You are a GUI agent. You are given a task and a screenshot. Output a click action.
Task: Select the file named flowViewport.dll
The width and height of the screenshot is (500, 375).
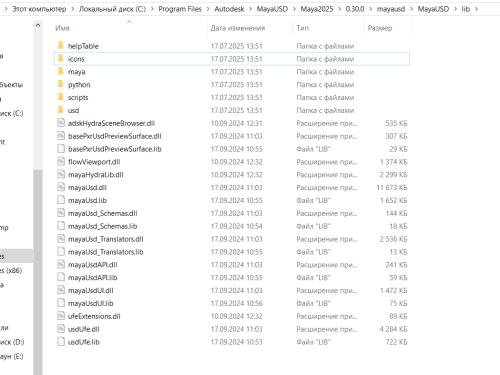94,162
